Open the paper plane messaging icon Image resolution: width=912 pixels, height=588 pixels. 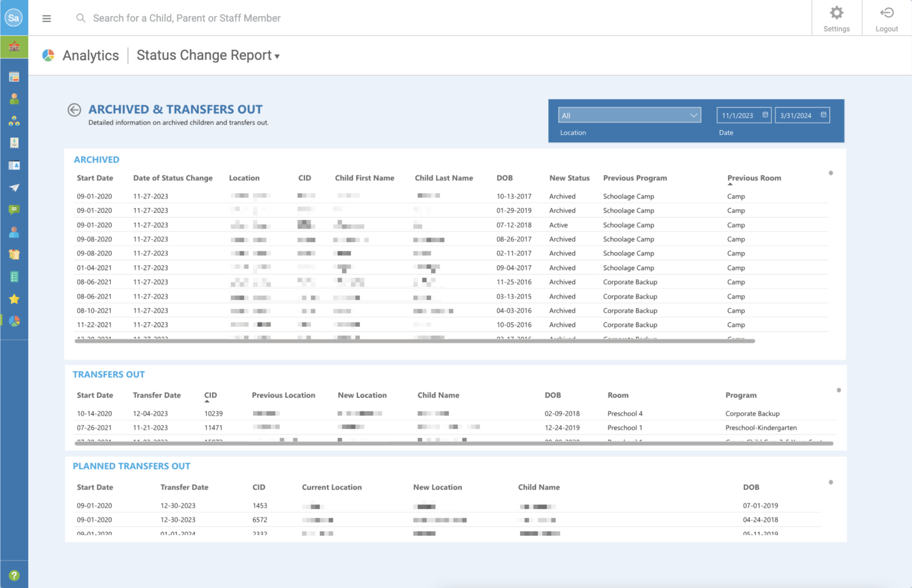pyautogui.click(x=14, y=188)
